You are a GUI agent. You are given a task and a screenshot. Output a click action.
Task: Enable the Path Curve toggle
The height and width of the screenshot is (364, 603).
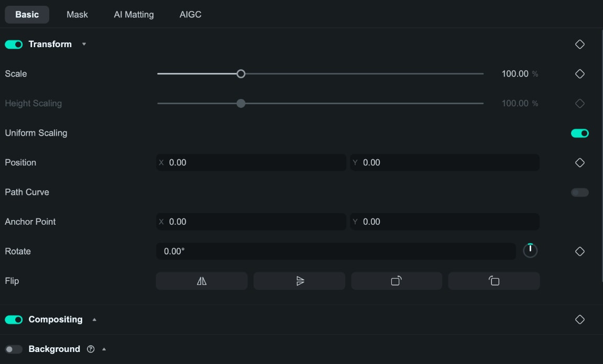[x=580, y=192]
